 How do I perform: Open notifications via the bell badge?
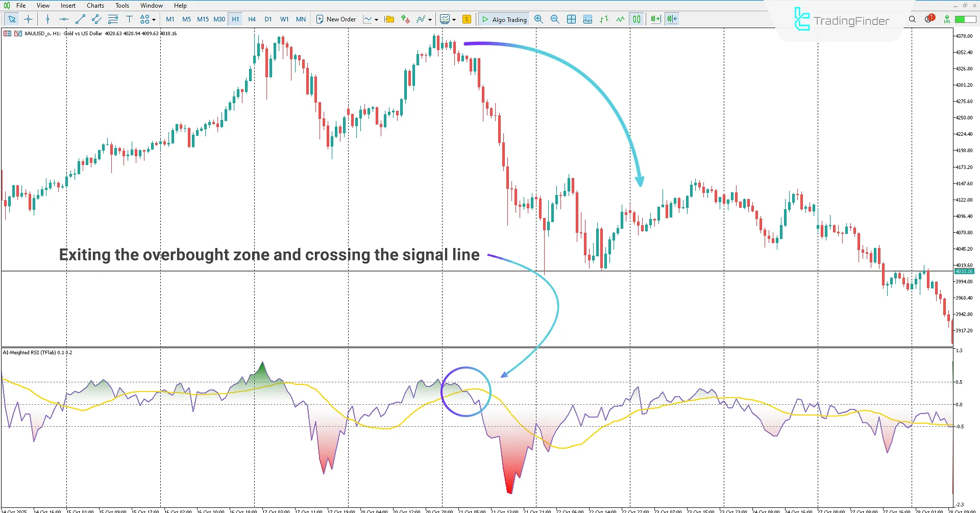pos(929,19)
